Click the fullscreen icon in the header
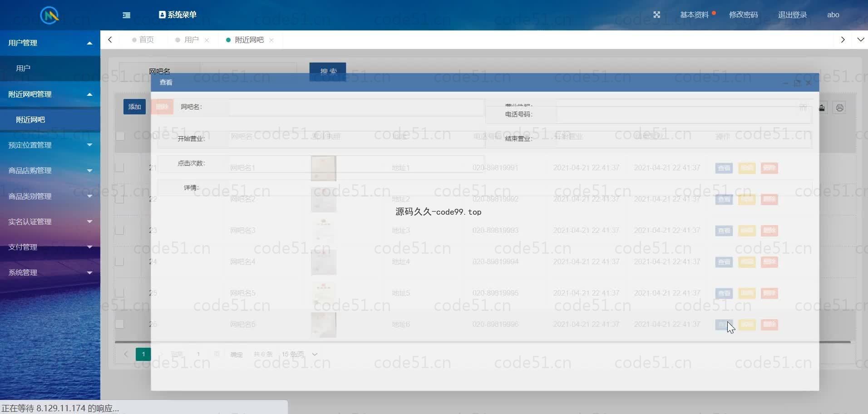This screenshot has height=414, width=868. click(x=656, y=15)
